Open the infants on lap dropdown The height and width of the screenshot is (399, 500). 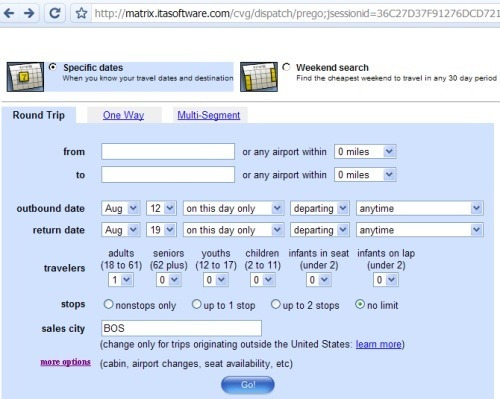(386, 280)
